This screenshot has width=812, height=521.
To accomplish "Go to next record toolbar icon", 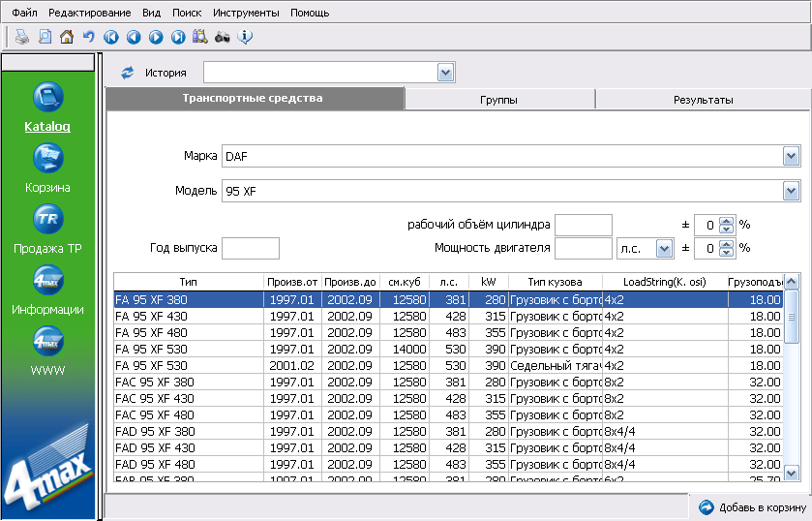I will (156, 37).
